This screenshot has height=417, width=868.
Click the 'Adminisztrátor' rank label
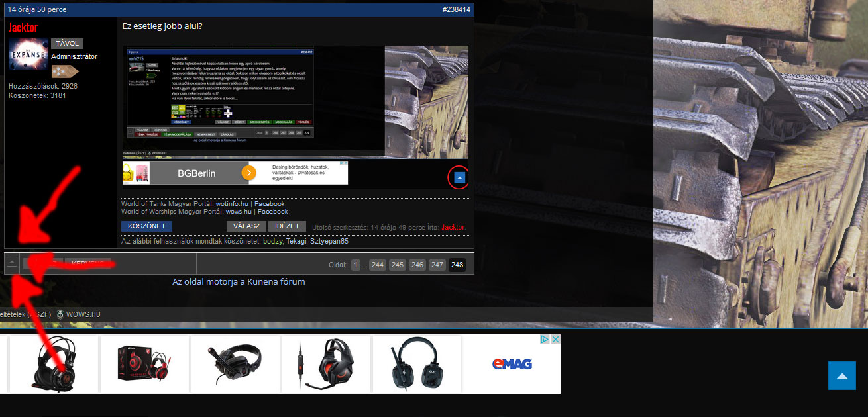click(74, 56)
